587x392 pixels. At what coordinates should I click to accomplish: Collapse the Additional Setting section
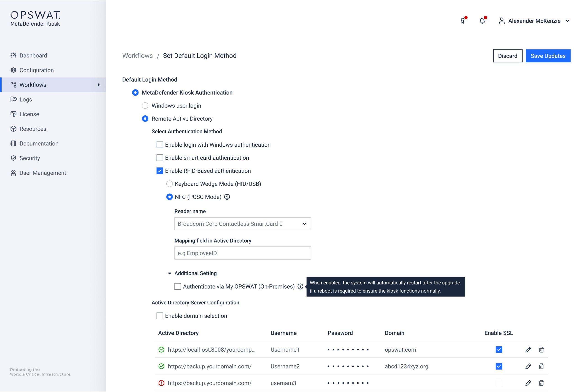tap(169, 273)
